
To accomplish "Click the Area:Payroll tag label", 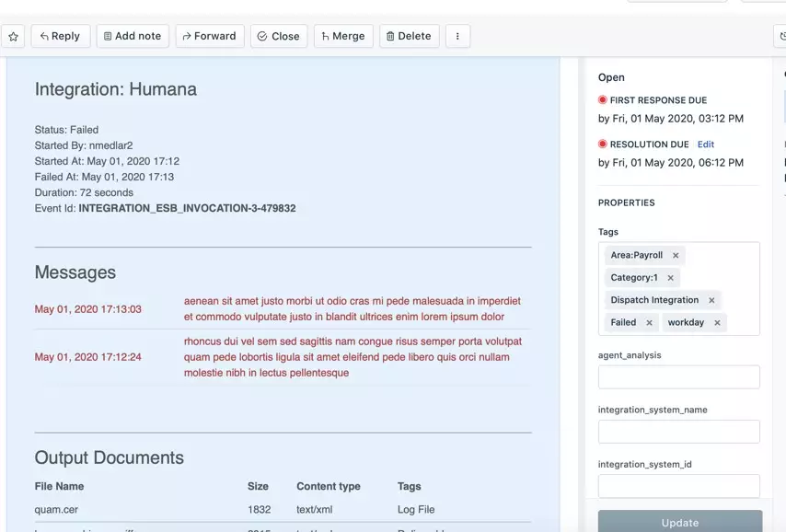I will pyautogui.click(x=637, y=255).
